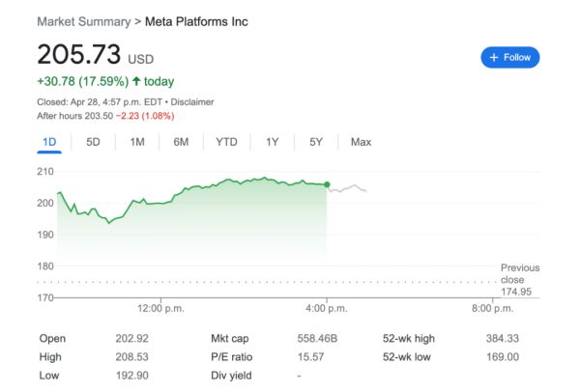Open the 1Y chart view

coord(273,142)
